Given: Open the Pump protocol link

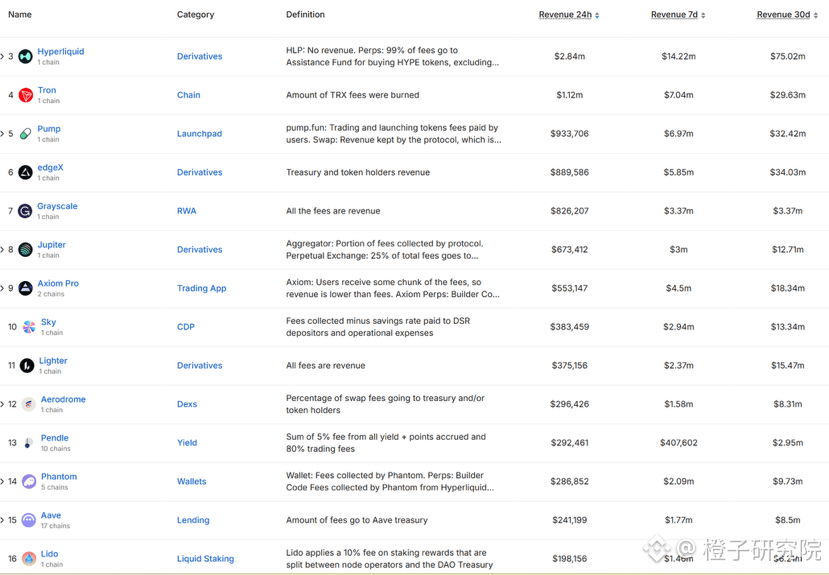Looking at the screenshot, I should tap(49, 128).
